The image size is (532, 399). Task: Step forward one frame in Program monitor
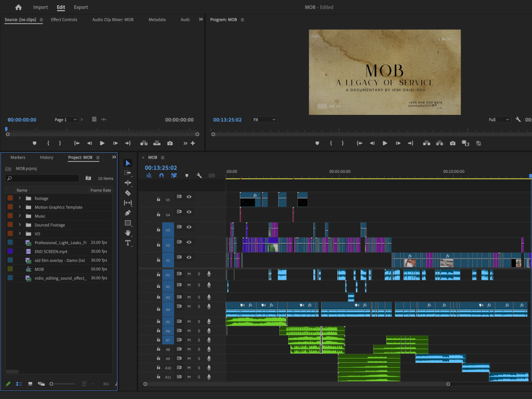398,144
